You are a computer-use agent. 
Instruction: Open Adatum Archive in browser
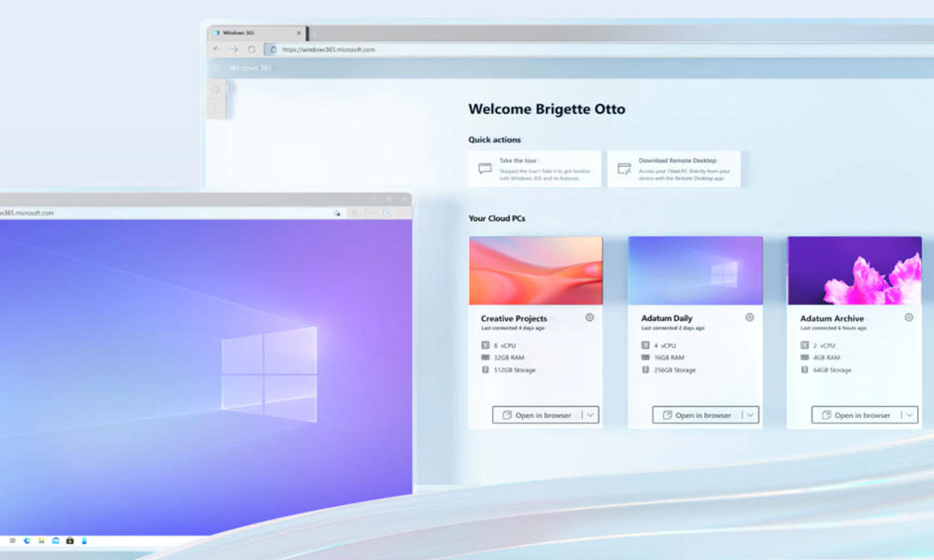(856, 415)
